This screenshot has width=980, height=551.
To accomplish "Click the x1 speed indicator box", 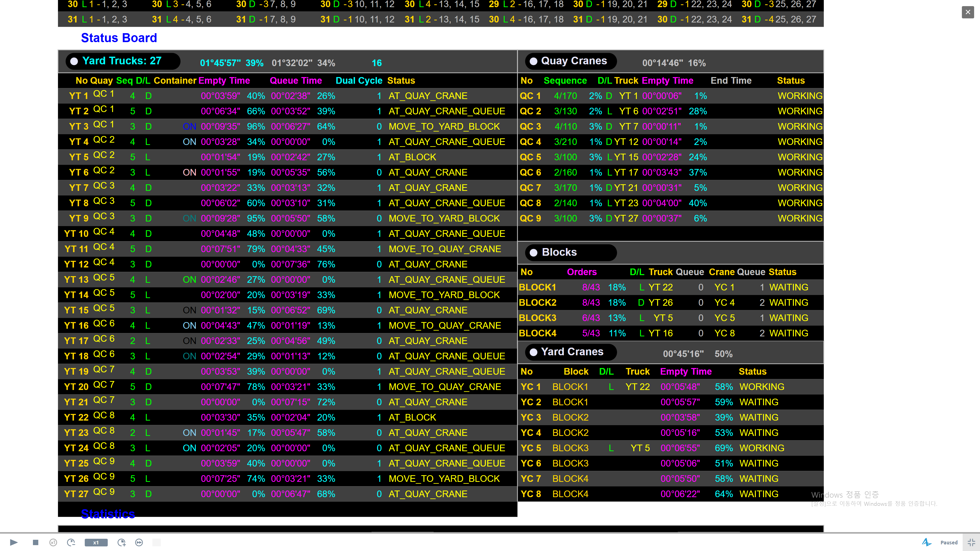I will tap(96, 543).
